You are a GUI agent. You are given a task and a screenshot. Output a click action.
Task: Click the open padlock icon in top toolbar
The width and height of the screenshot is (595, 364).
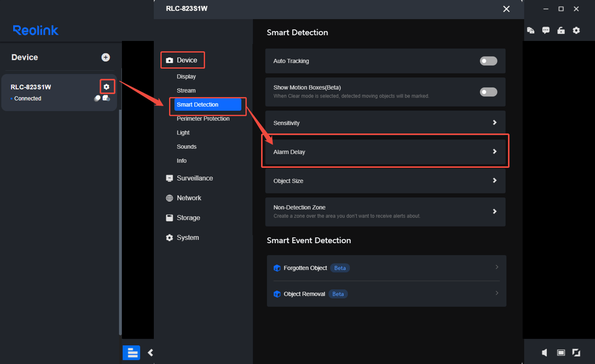(x=561, y=30)
